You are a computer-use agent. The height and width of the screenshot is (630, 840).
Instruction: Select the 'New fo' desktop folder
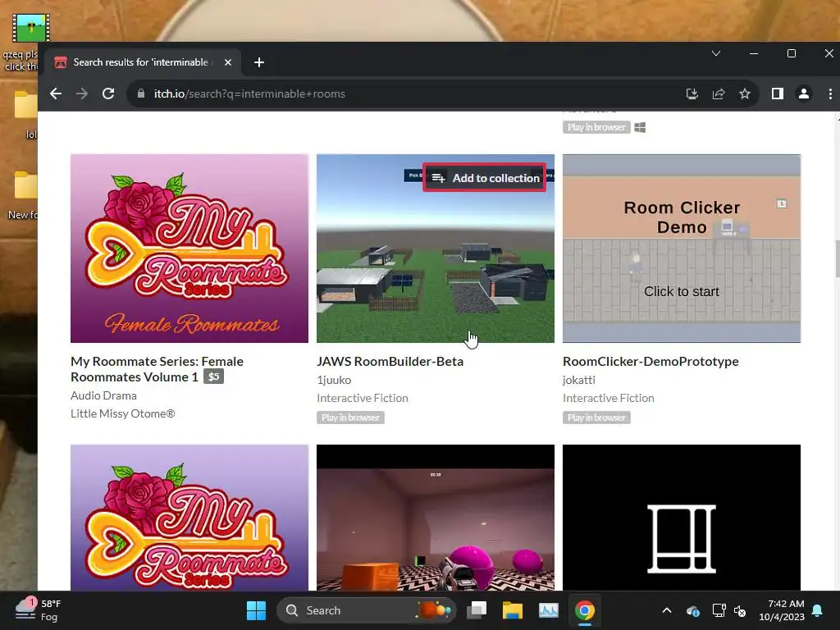click(x=22, y=195)
